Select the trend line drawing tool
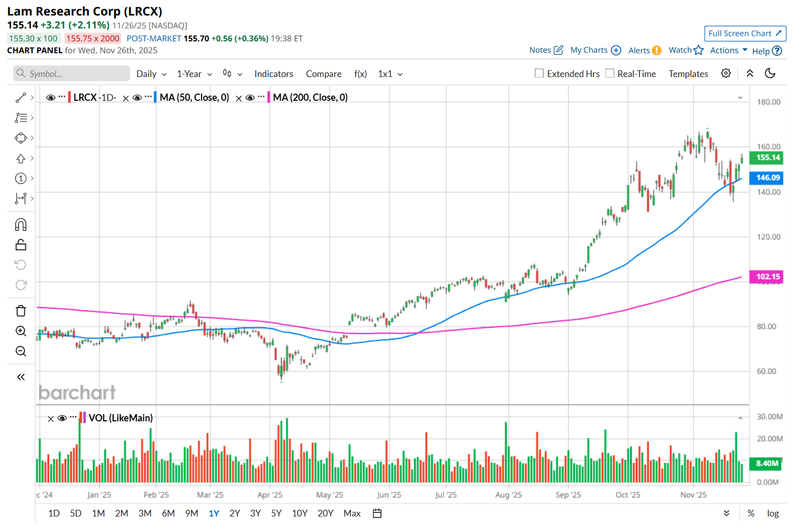 coord(21,97)
